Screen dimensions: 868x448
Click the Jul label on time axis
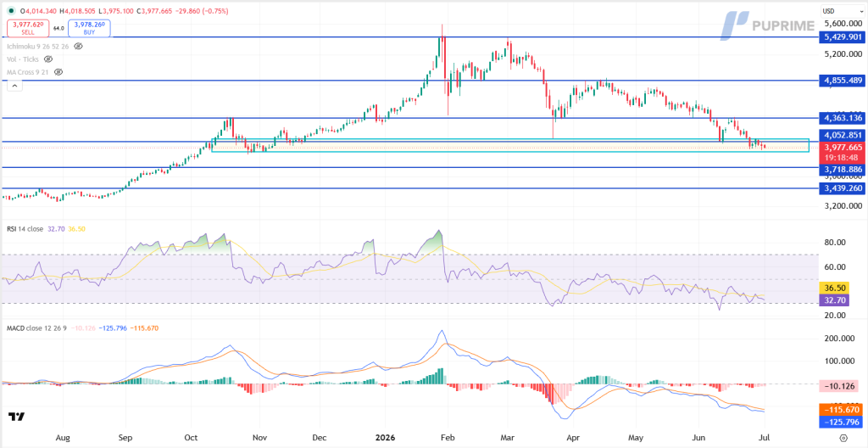click(764, 438)
